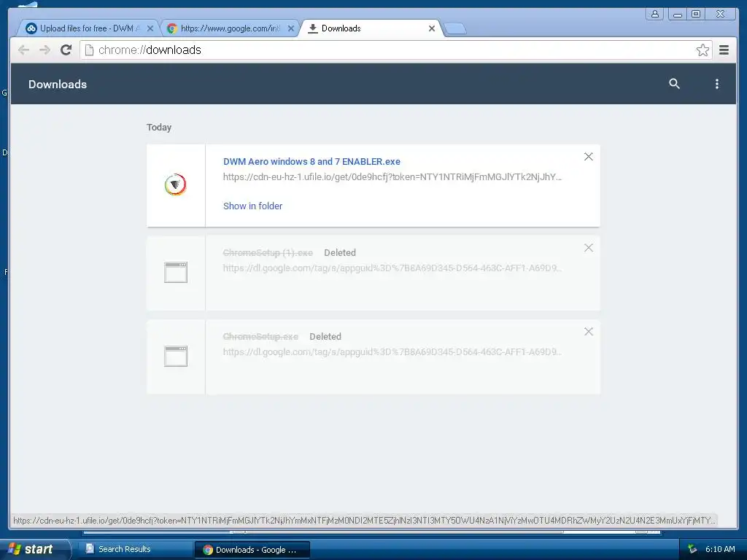Click the cdn-eu-hz-1.ufile.io source URL

click(392, 176)
